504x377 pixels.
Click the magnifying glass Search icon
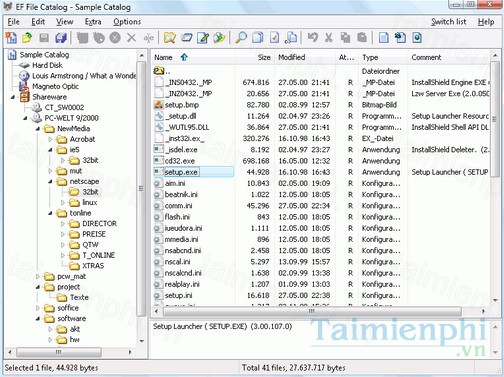(241, 38)
